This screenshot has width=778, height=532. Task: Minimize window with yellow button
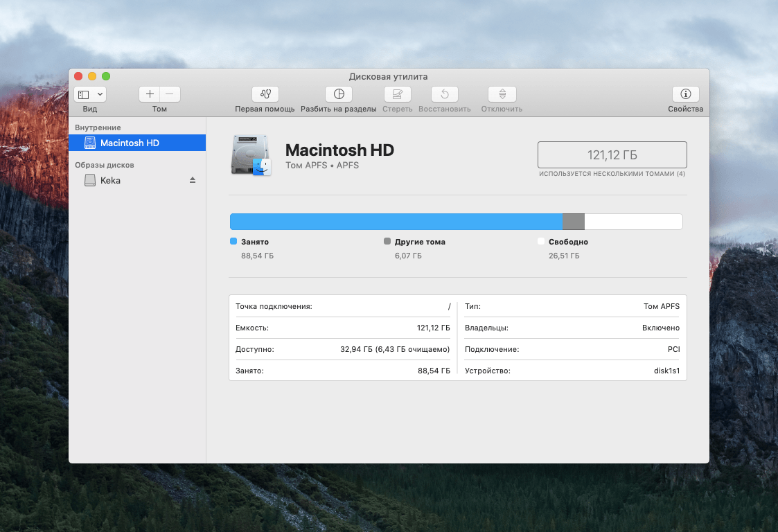(91, 76)
